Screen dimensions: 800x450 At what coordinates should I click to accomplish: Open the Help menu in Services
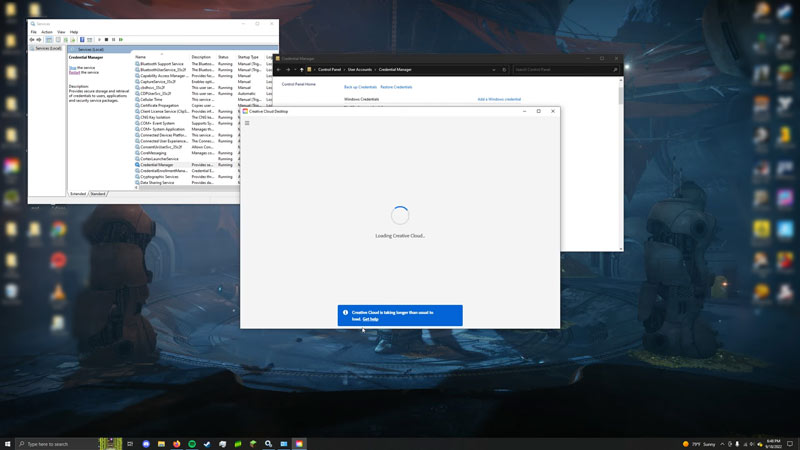pyautogui.click(x=74, y=32)
